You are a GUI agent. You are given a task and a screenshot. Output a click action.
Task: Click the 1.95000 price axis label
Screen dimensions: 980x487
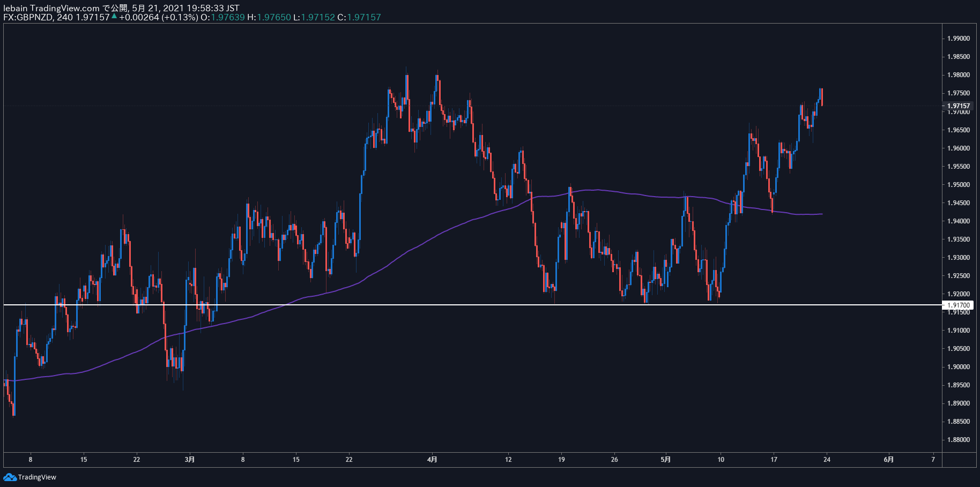958,185
